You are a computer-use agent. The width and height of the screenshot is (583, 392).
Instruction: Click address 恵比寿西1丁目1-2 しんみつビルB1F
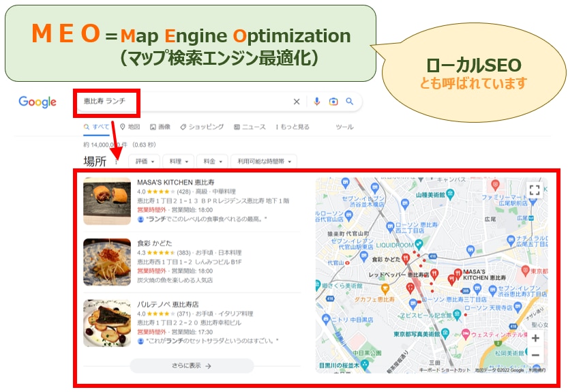[x=190, y=262]
